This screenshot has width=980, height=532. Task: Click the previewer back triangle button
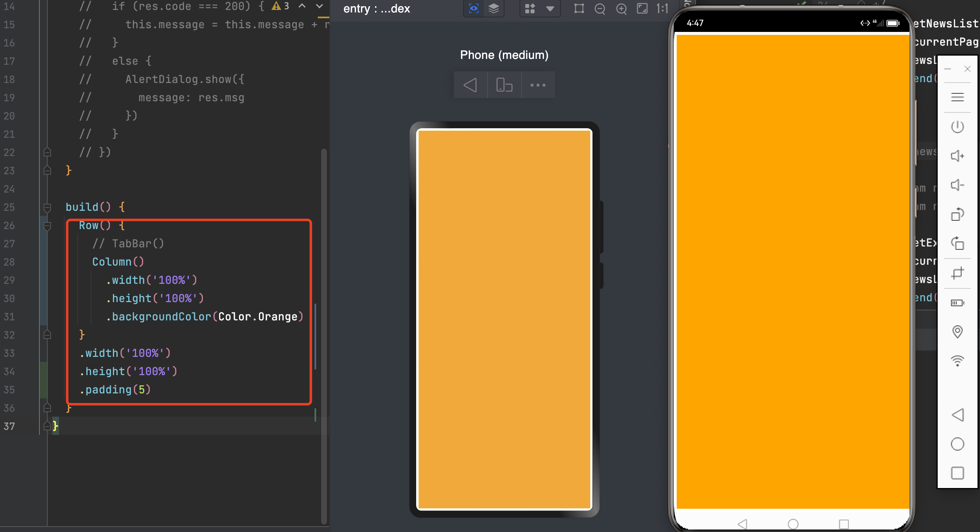tap(470, 85)
